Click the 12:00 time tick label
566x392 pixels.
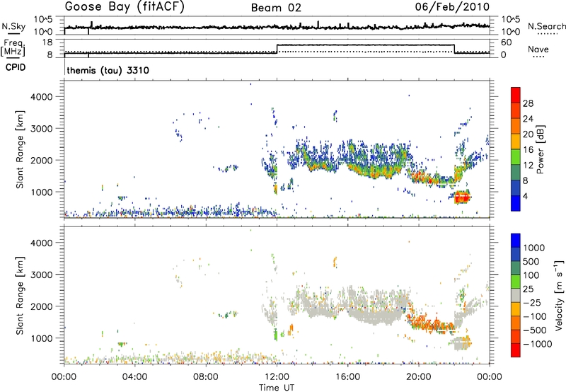tap(277, 377)
